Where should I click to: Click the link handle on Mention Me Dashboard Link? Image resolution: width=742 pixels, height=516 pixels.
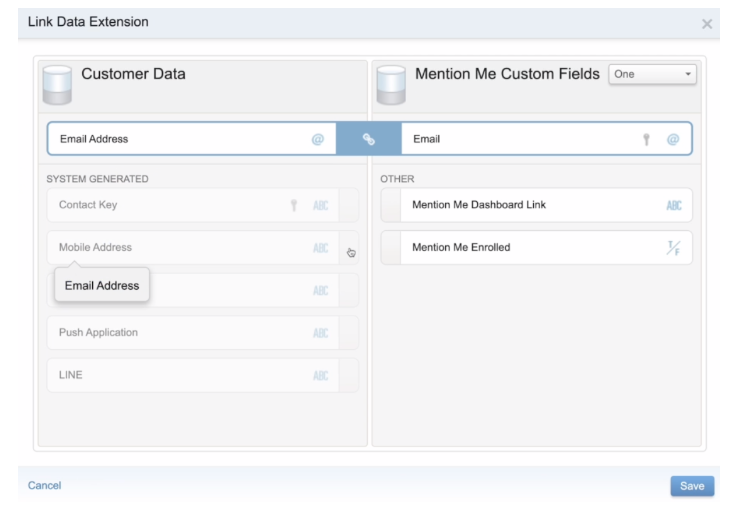coord(391,205)
